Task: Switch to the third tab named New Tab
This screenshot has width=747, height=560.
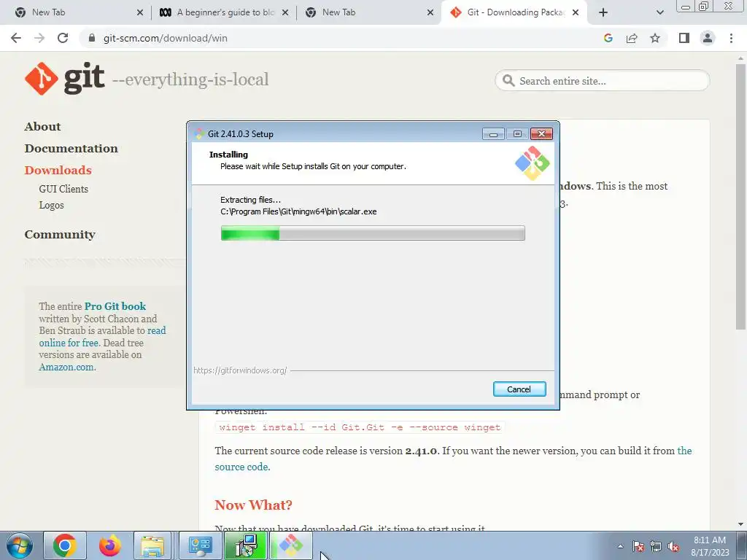Action: 368,12
